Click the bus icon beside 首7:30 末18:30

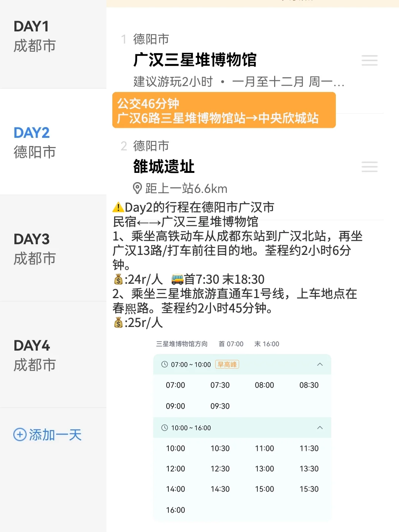177,279
